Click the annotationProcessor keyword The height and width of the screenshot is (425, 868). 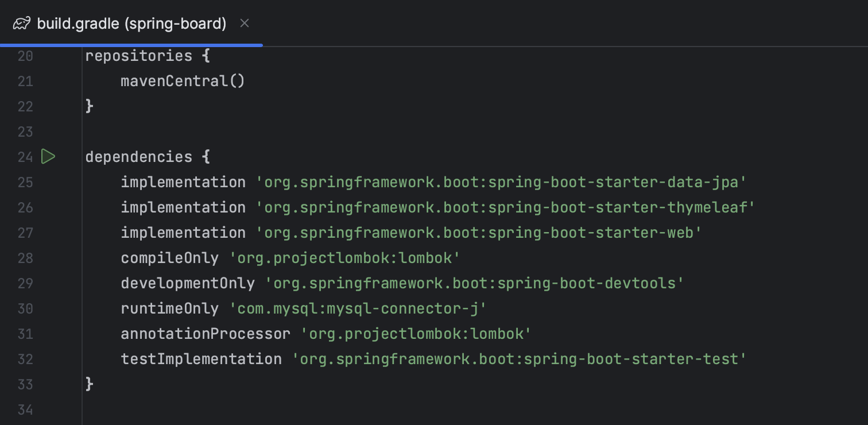point(205,334)
